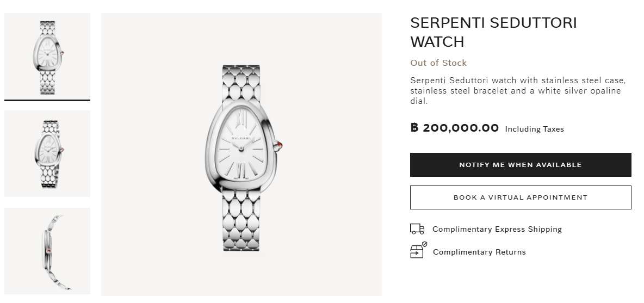Click the upper bracelet in the large image
Screen dimensions: 644x303
pyautogui.click(x=242, y=84)
